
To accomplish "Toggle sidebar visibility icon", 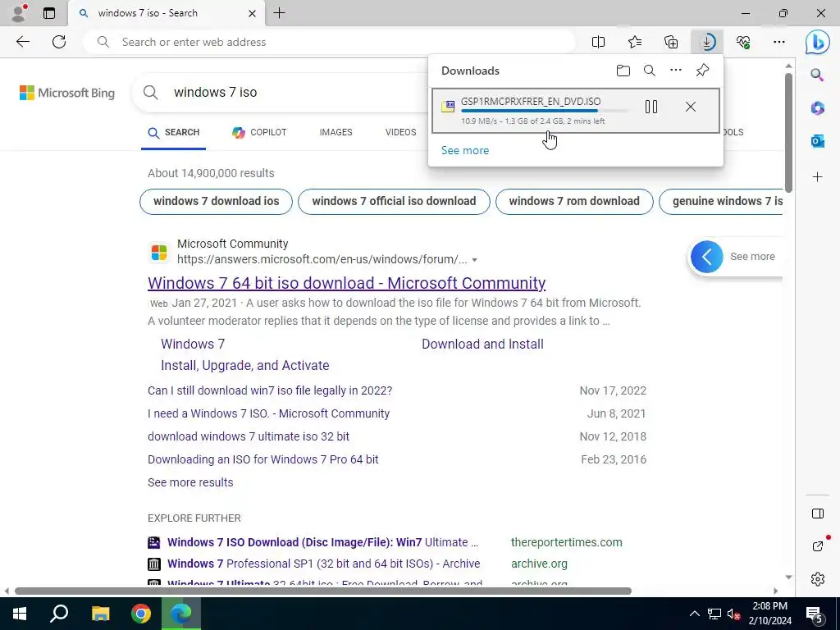I will (x=818, y=514).
